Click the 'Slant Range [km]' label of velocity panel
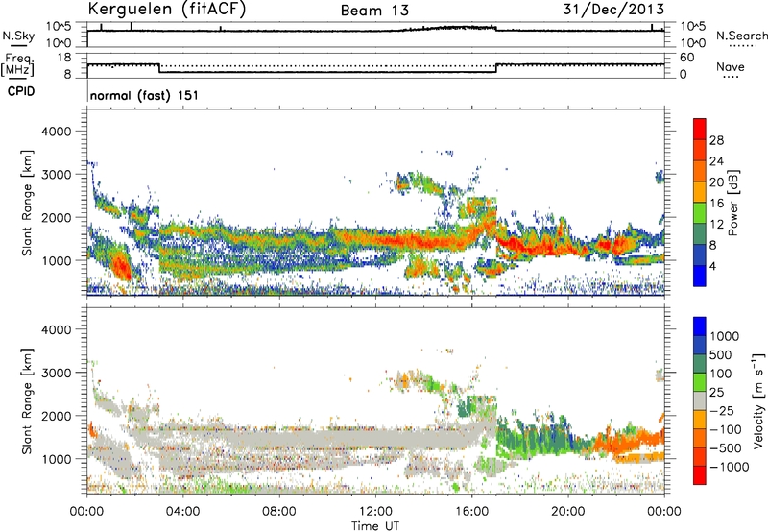This screenshot has height=532, width=768. [x=27, y=400]
